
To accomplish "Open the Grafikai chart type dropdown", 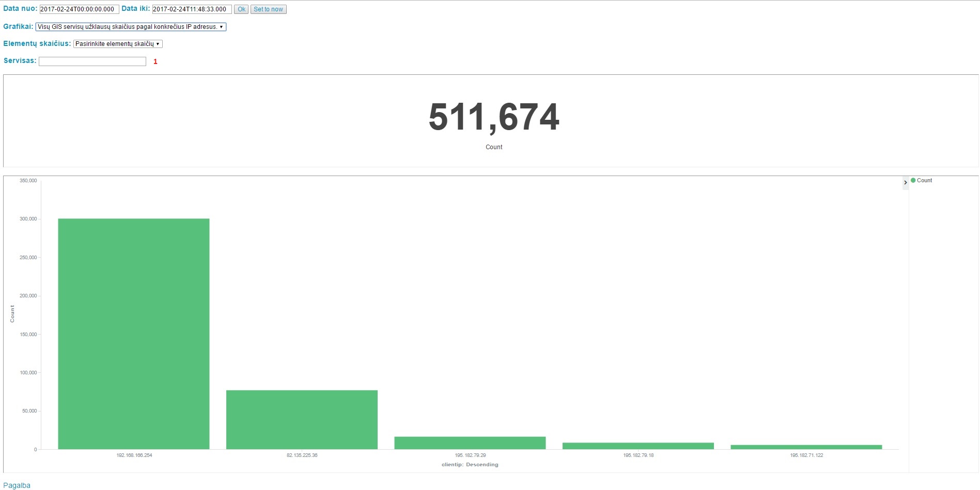I will 131,27.
